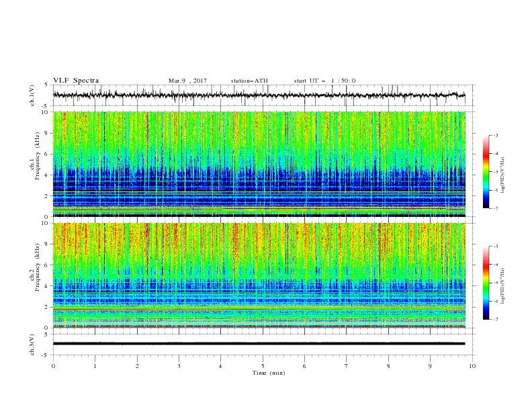The image size is (532, 411).
Task: Click the lower colorbar's log(PSD) label
Action: (503, 286)
